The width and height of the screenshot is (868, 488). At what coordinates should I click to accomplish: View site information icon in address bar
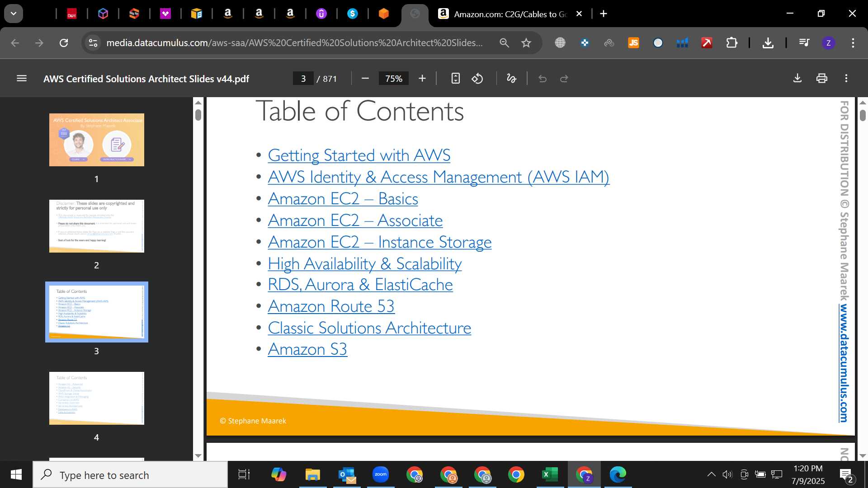pos(93,43)
